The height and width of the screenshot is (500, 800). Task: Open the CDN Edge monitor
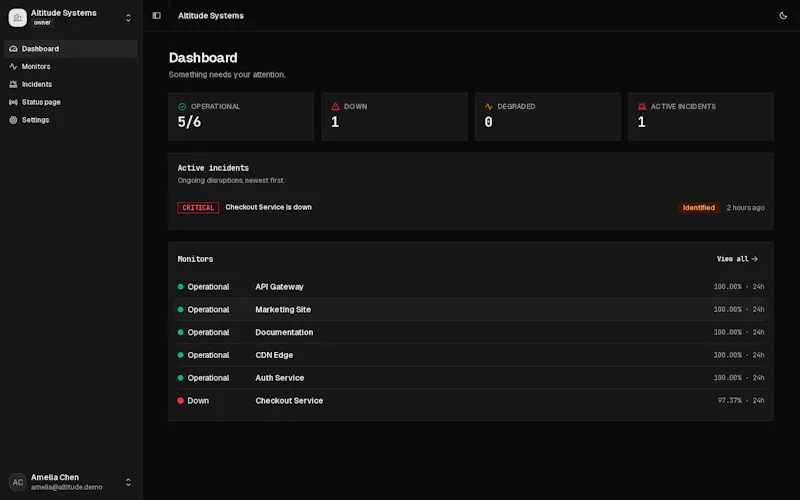pyautogui.click(x=470, y=355)
